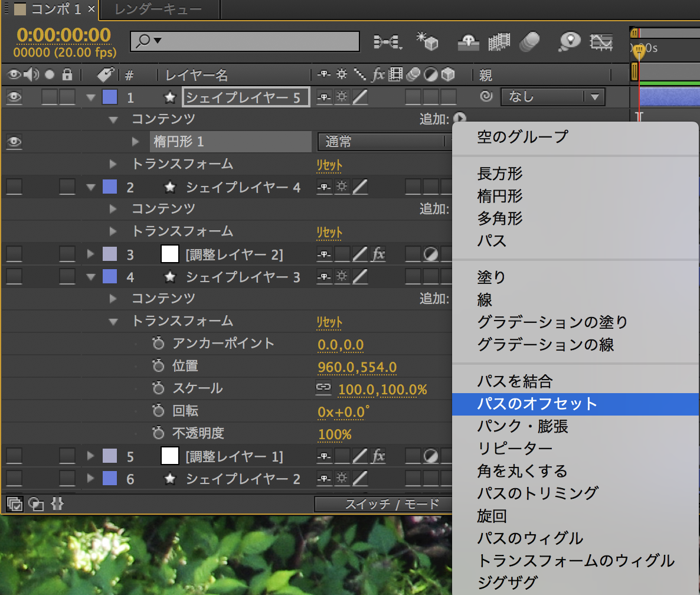
Task: Click label color swatch of 調整レイヤー 2
Action: (110, 254)
